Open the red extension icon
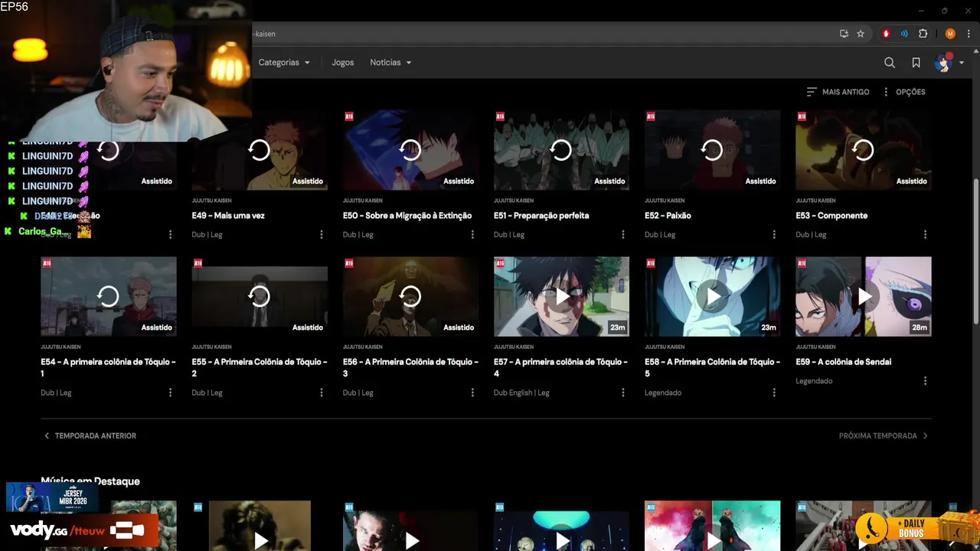980x551 pixels. (x=886, y=34)
